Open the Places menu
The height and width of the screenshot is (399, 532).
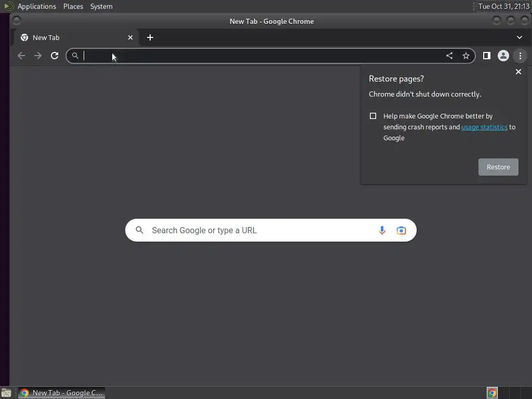pos(73,6)
